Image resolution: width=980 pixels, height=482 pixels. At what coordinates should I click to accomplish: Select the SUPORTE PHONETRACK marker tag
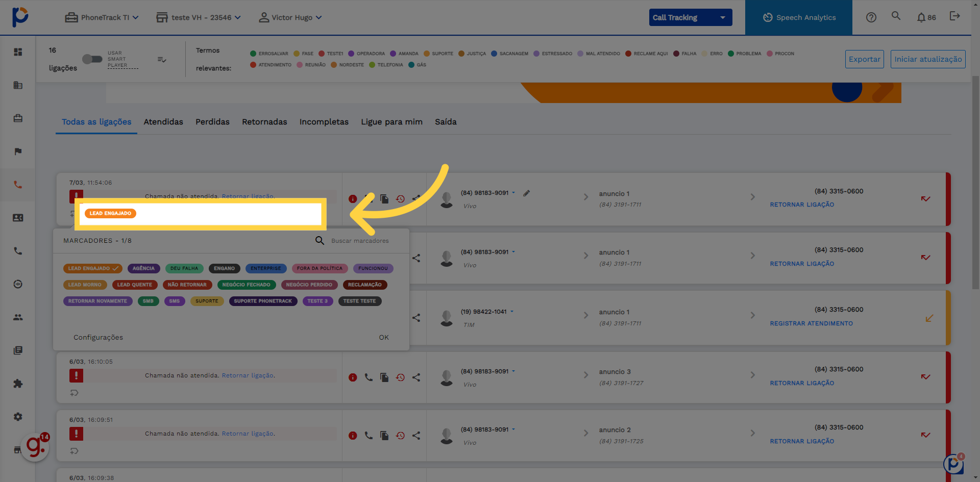pyautogui.click(x=263, y=301)
